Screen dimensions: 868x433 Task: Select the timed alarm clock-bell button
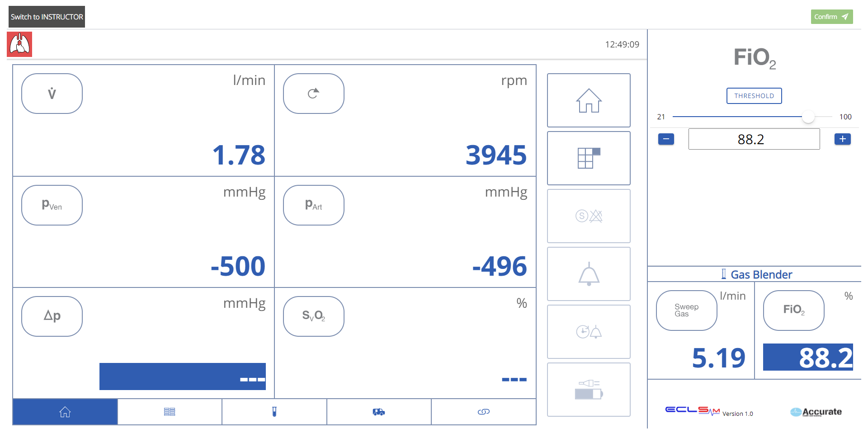[588, 332]
